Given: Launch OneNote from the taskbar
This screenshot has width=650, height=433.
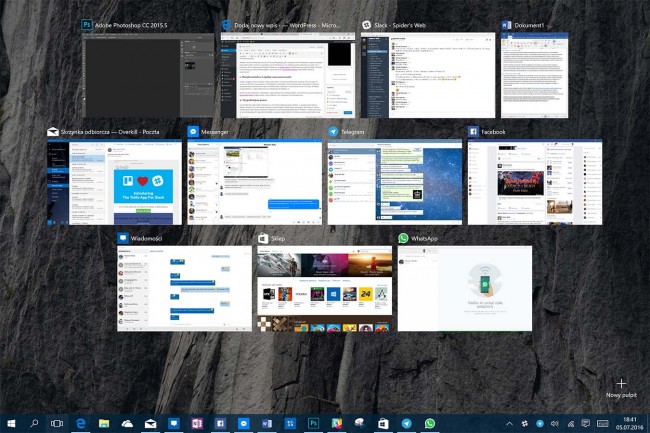Looking at the screenshot, I should coord(197,423).
